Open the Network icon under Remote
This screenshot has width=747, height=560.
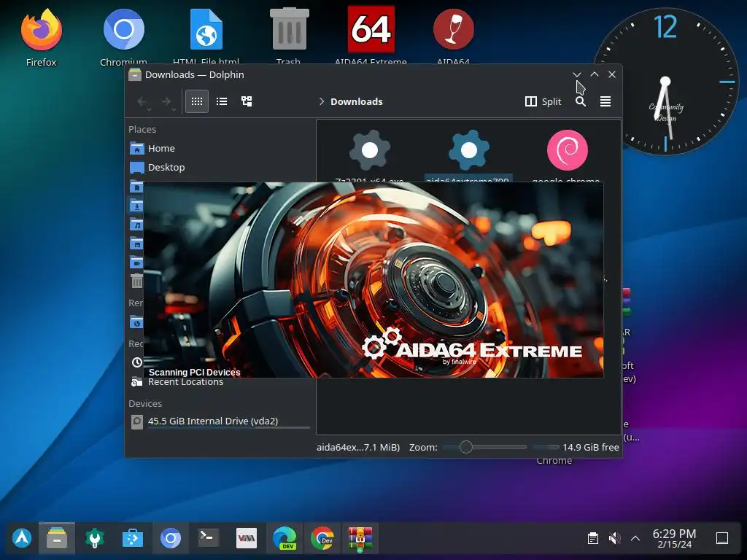coord(136,322)
